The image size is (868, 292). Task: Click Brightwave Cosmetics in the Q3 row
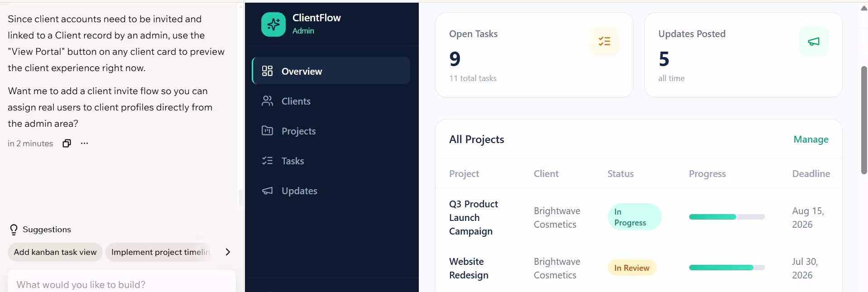[557, 217]
